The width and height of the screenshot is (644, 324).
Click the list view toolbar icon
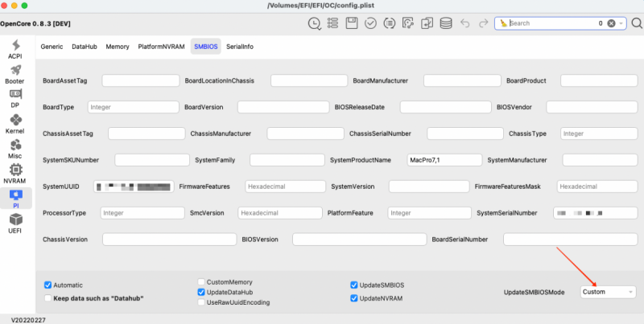tap(332, 23)
